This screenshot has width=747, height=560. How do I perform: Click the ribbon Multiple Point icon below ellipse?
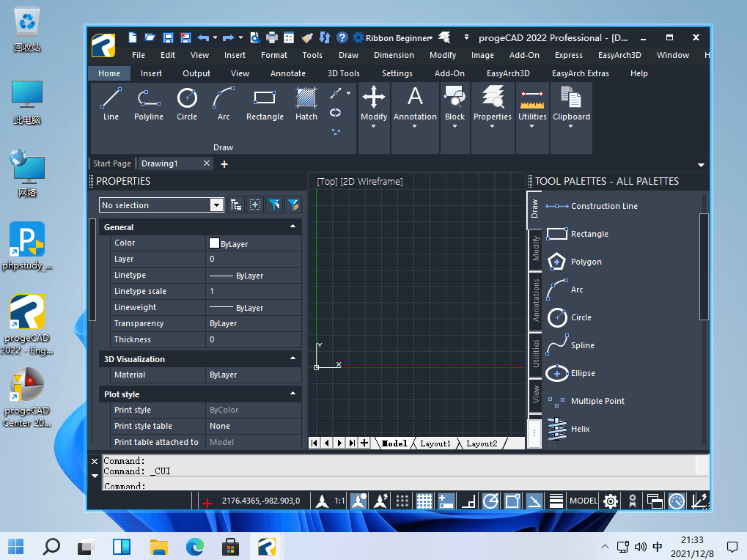336,132
